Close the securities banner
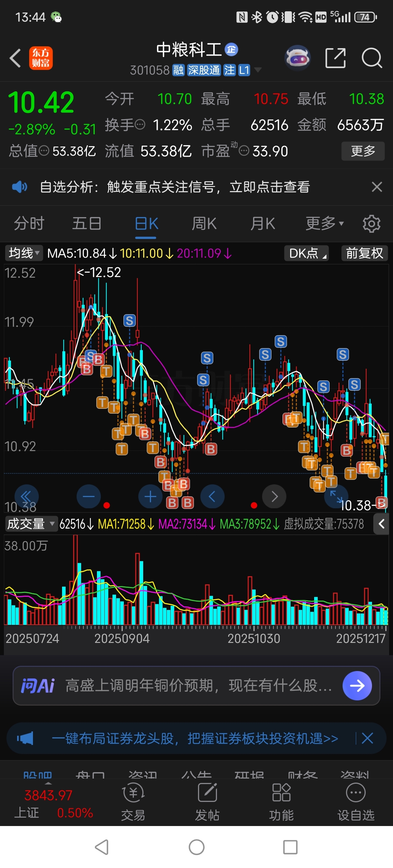 tap(367, 738)
